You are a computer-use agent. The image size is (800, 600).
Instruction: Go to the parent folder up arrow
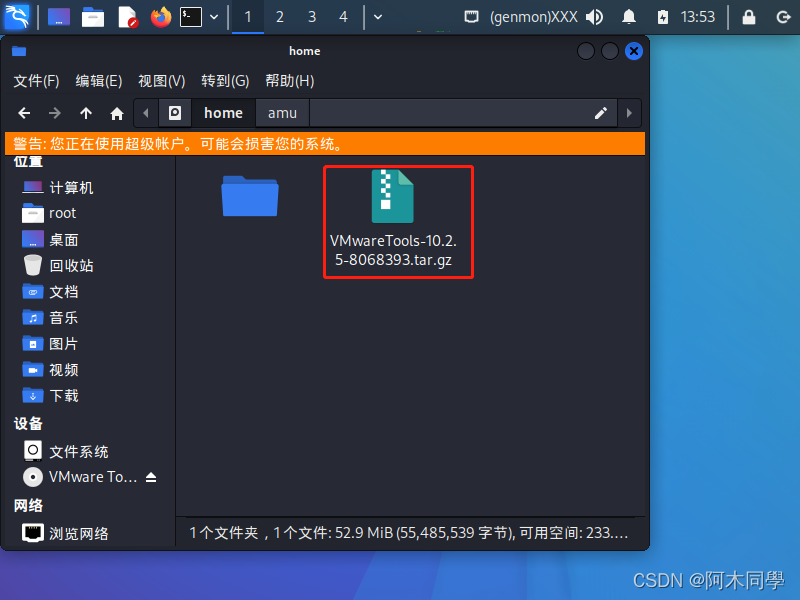coord(86,113)
